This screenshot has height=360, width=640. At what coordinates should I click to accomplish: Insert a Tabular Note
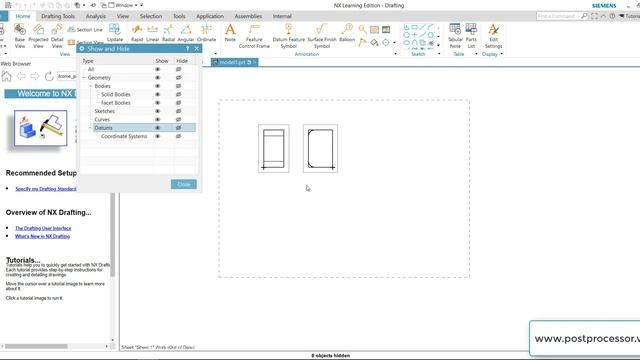point(455,36)
